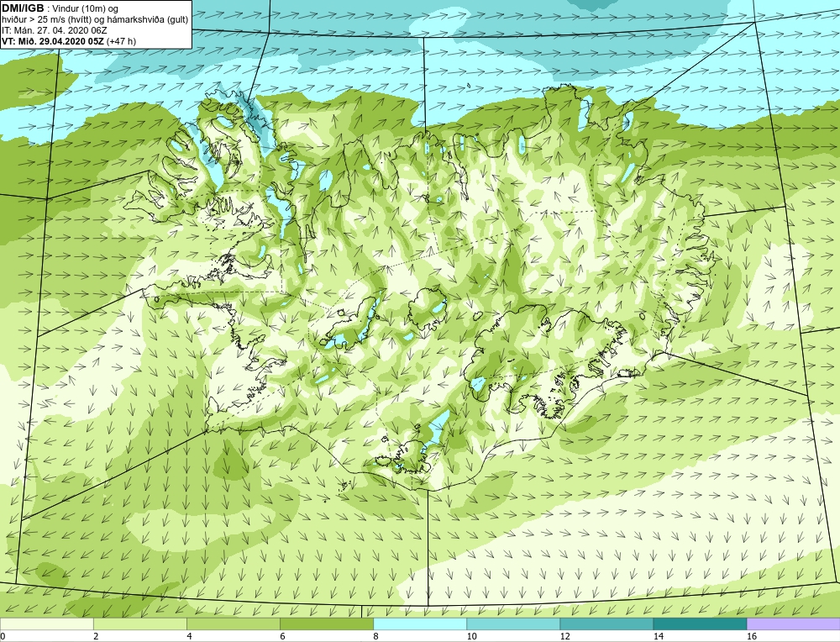Click the 12–14 m/s teal swatch
This screenshot has width=840, height=642.
click(606, 624)
